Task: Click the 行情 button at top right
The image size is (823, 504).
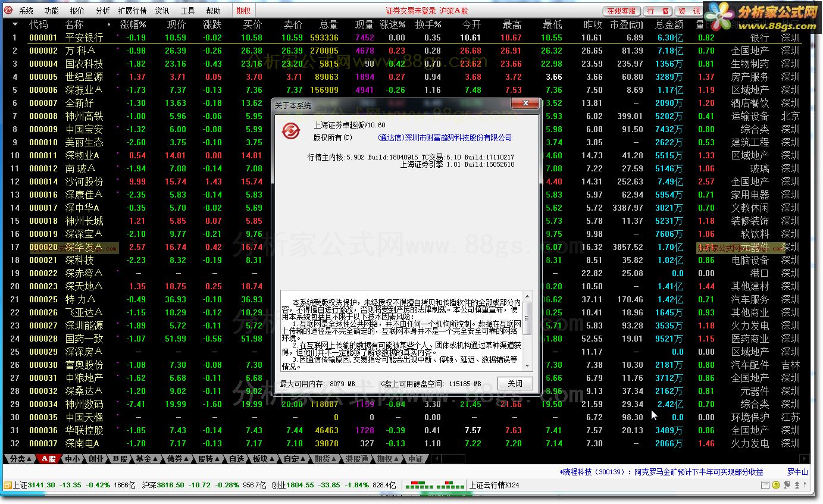Action: coord(658,11)
